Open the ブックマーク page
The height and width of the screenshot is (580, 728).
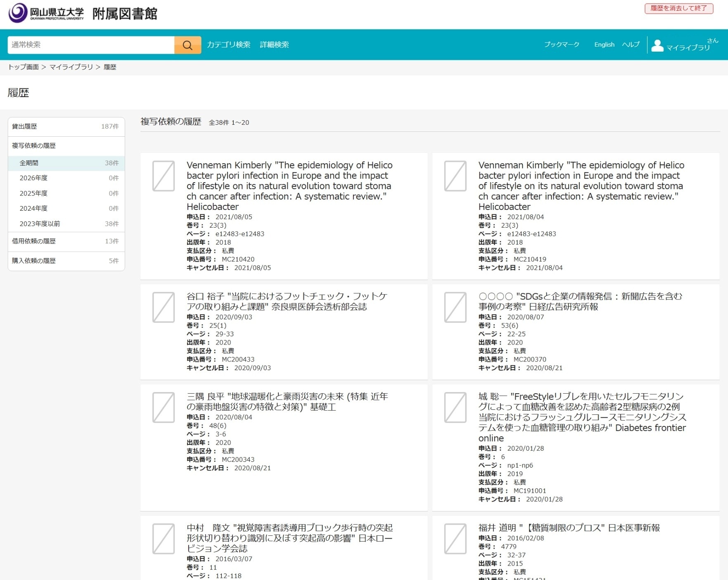pyautogui.click(x=562, y=45)
